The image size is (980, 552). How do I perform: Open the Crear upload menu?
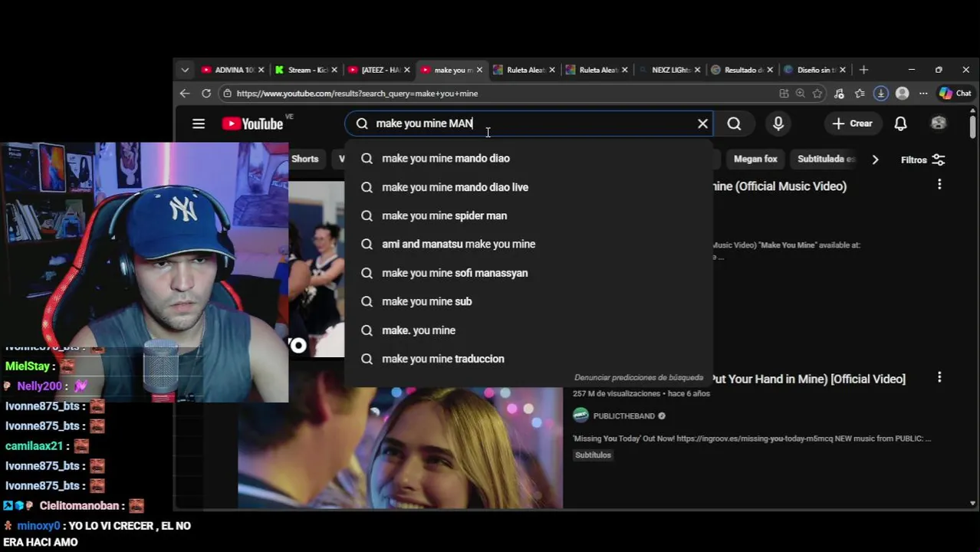852,123
